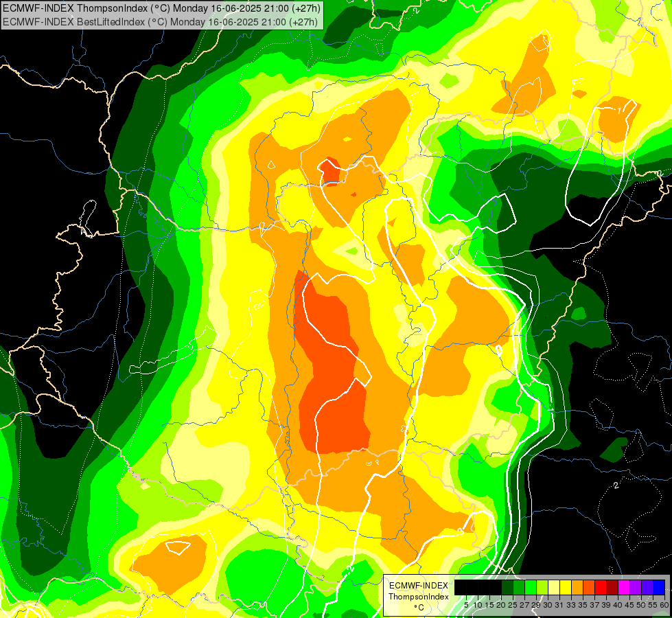The height and width of the screenshot is (618, 672).
Task: Click the legend scale value 40
Action: click(618, 605)
